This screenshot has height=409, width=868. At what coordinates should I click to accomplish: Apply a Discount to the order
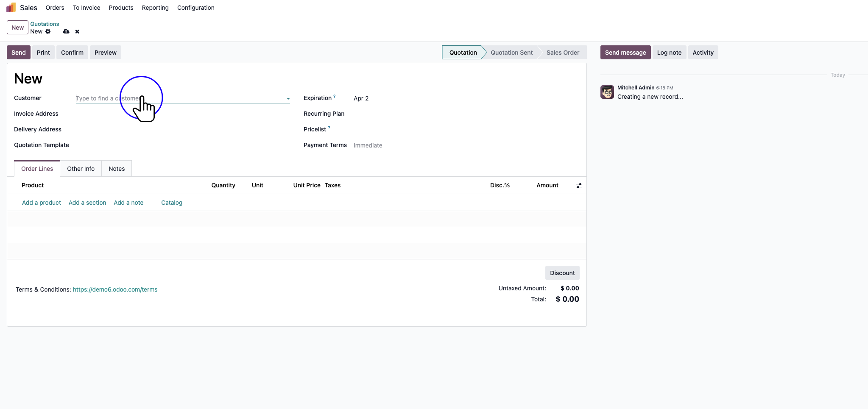[x=562, y=273]
